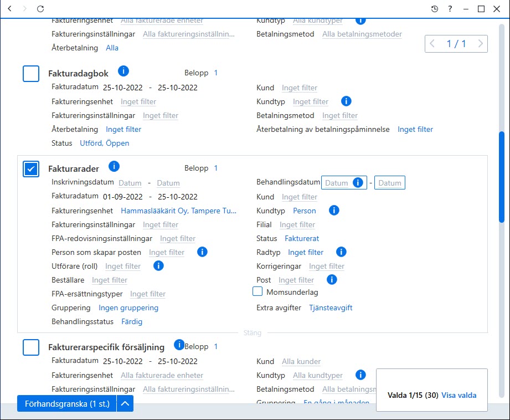Open Post Inget filter

pos(296,280)
